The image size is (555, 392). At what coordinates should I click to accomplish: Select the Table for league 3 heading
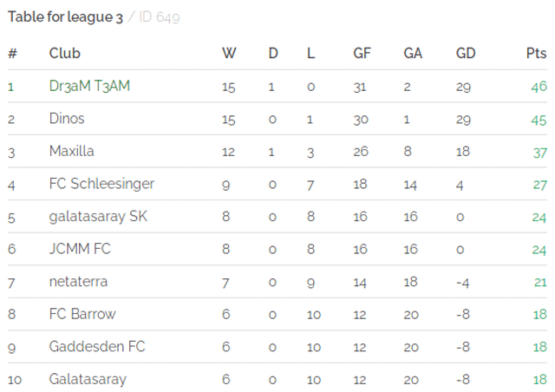pyautogui.click(x=66, y=17)
